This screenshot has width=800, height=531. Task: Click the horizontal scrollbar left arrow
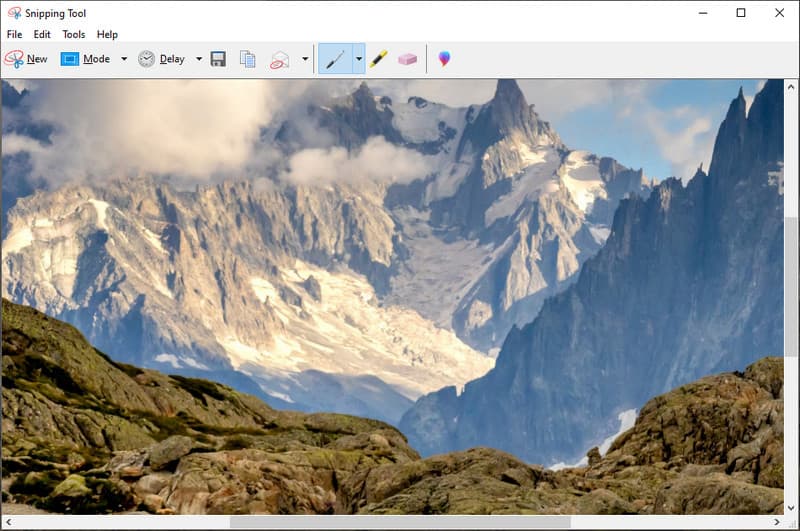tap(8, 522)
